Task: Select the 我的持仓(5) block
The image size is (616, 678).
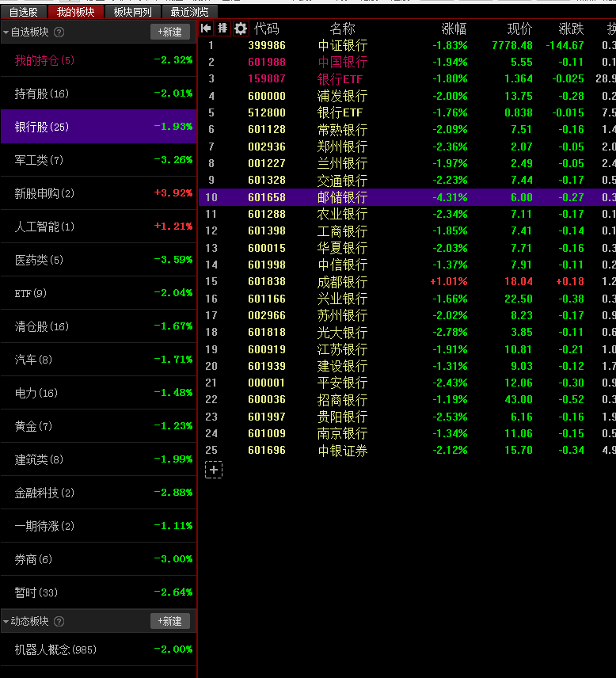Action: [x=98, y=60]
